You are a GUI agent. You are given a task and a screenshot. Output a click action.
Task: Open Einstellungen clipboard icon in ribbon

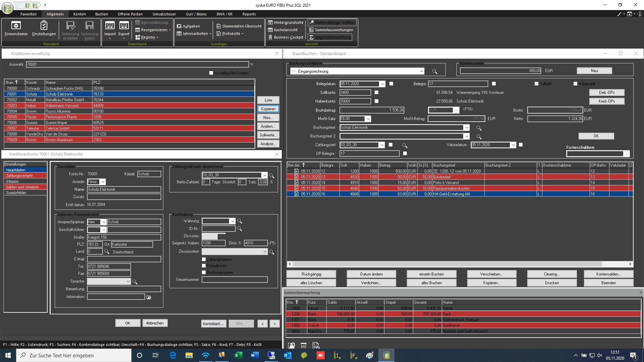[x=44, y=25]
